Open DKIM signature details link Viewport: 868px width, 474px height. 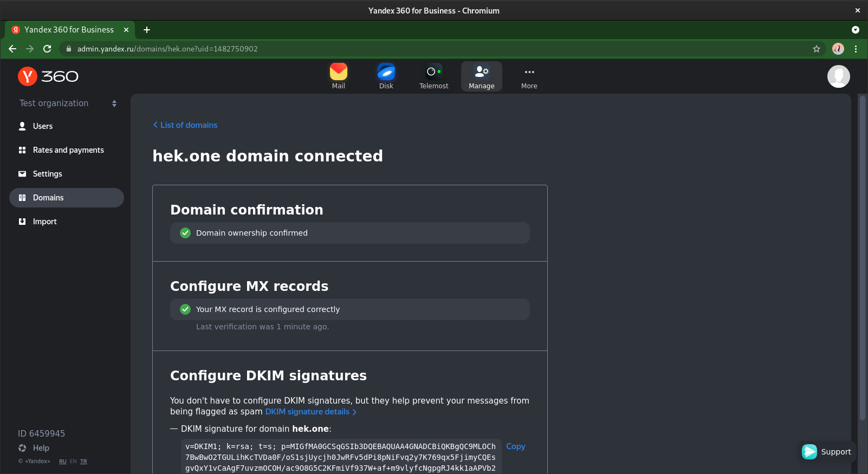(311, 412)
